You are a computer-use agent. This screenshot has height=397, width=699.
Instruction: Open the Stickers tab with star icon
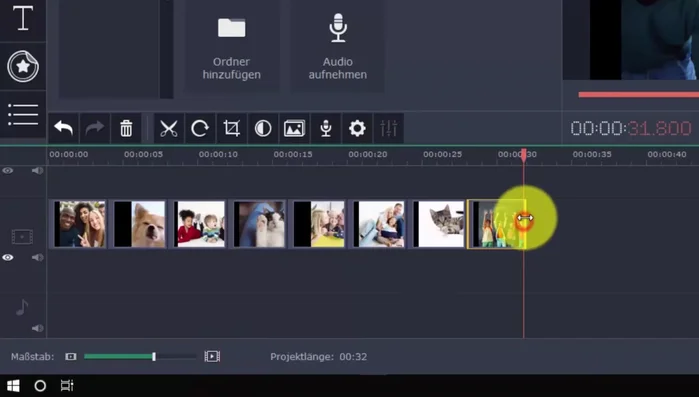tap(23, 66)
